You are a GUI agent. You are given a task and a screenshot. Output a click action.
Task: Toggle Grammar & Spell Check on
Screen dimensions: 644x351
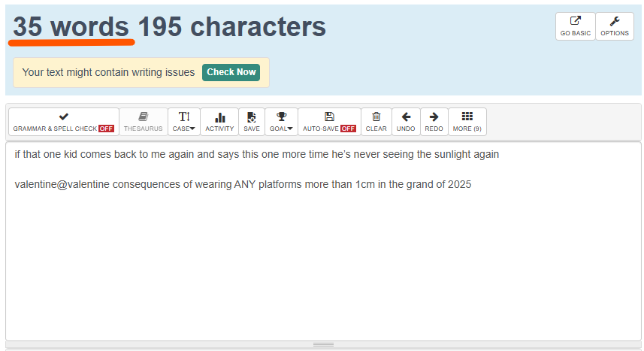pos(64,122)
